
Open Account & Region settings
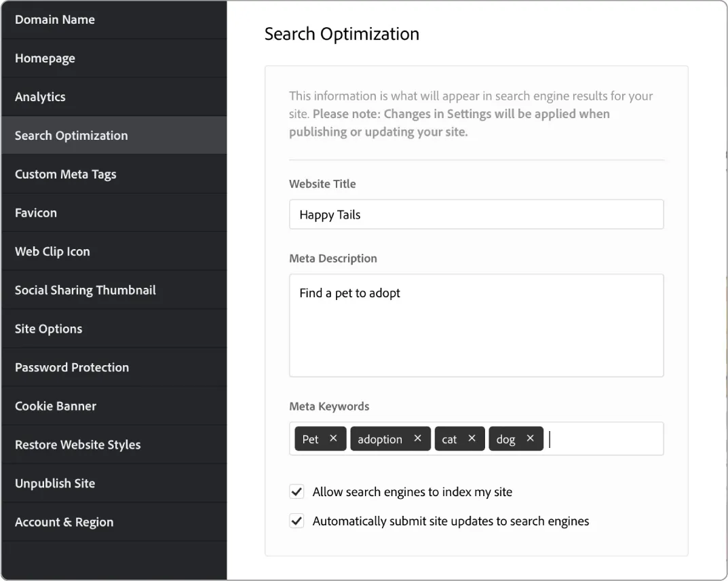pos(64,522)
